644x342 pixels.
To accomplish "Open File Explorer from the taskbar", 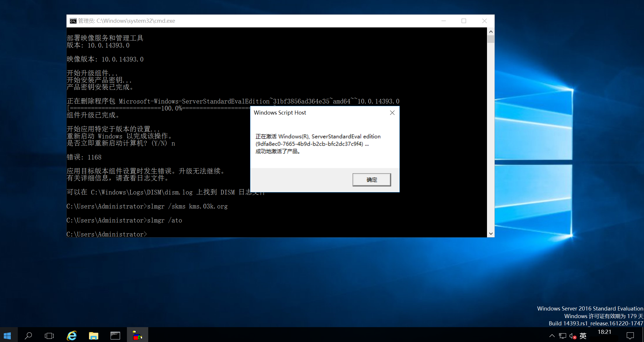I will 93,336.
